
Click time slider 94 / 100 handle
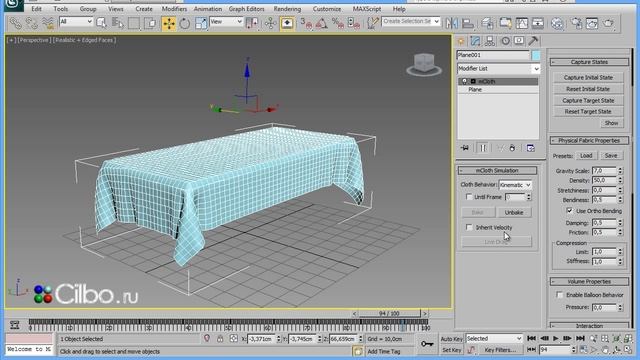389,313
